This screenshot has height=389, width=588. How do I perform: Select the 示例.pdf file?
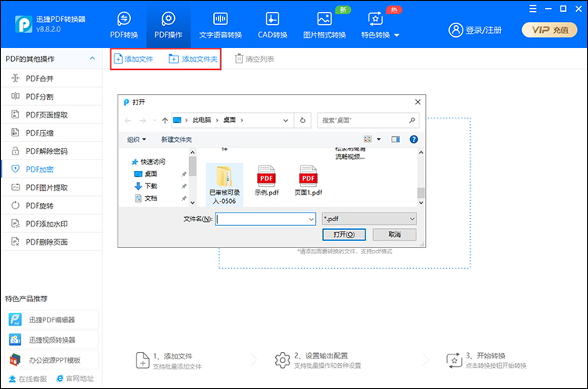[x=267, y=181]
